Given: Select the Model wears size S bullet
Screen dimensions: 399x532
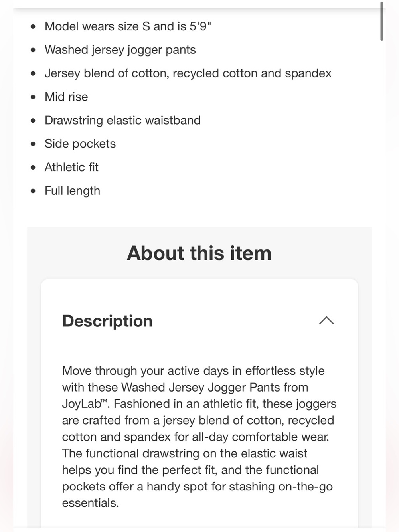Looking at the screenshot, I should [128, 26].
